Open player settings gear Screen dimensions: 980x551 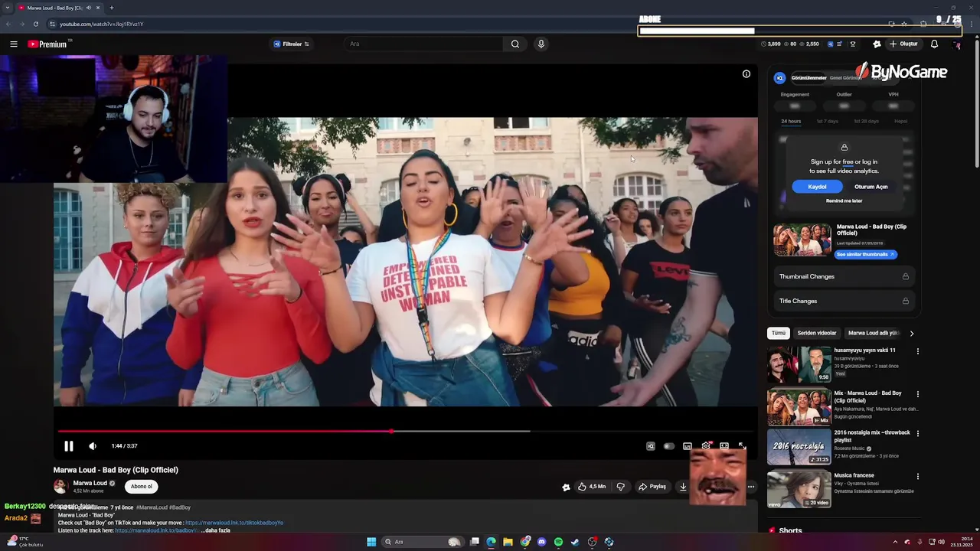pos(706,446)
